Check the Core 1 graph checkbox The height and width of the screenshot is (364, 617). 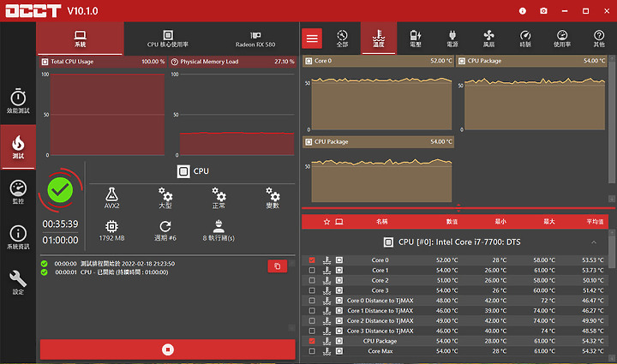[x=312, y=271]
